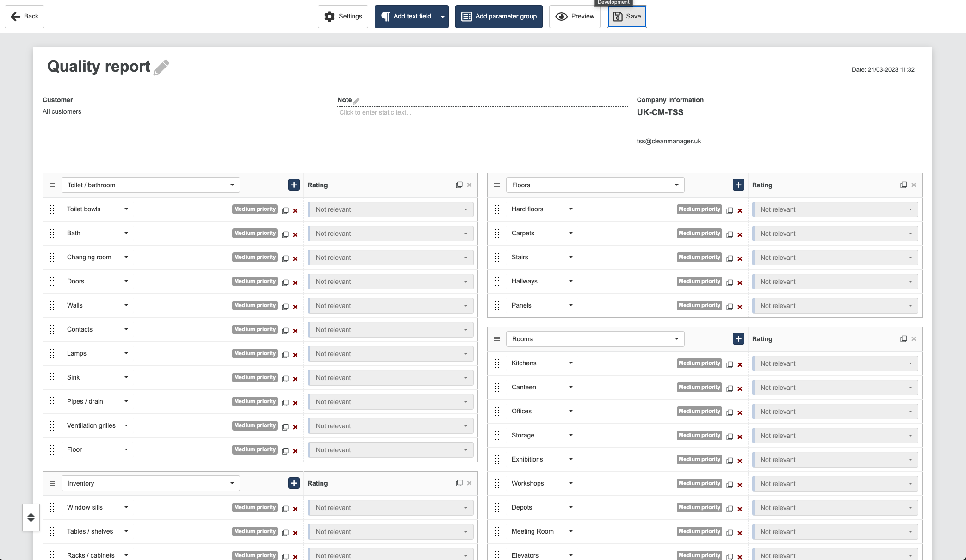
Task: Edit the Note label with the pencil icon
Action: 356,100
